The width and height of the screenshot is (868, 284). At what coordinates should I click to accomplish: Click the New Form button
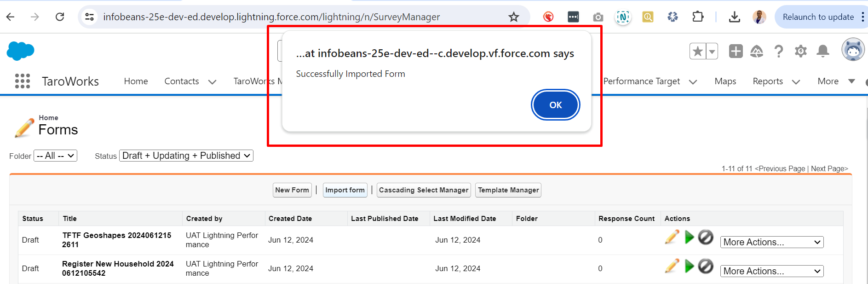click(x=292, y=190)
